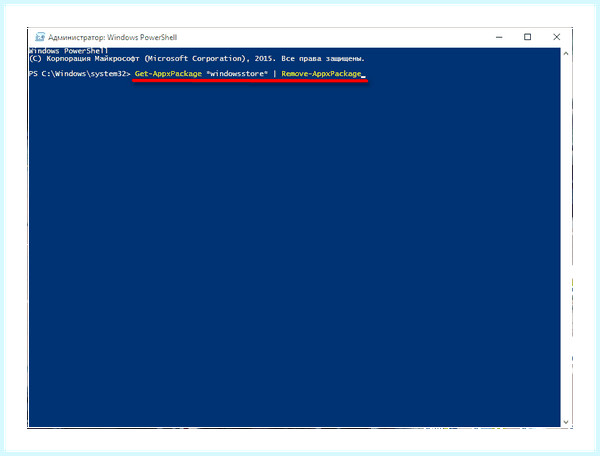Viewport: 600px width, 456px height.
Task: Click the *windowsstore* argument text
Action: pos(237,74)
